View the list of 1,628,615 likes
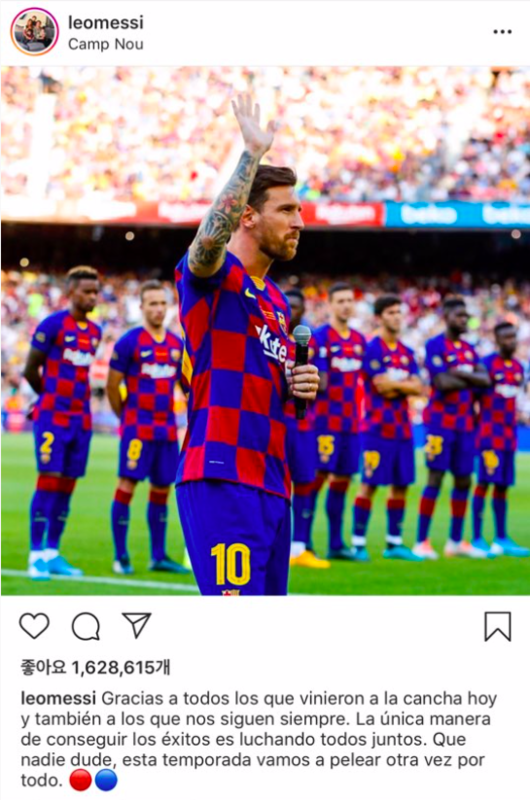Viewport: 530px width, 800px height. (95, 667)
